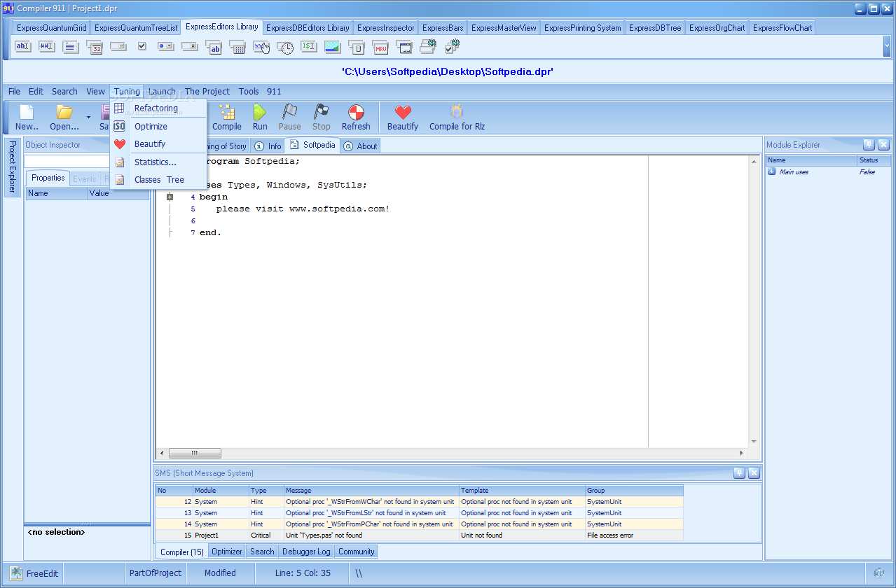Viewport: 896px width, 588px height.
Task: Expand the Main uses tree node
Action: tap(771, 171)
